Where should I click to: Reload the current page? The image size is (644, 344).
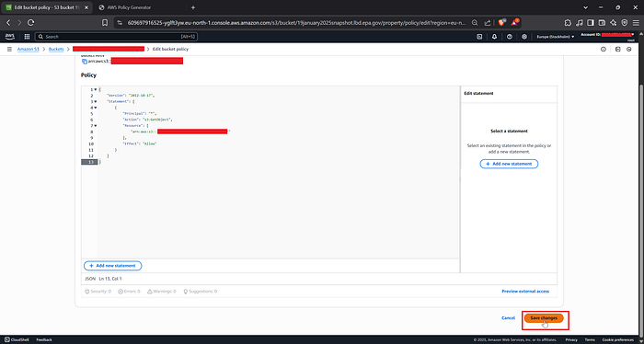coord(31,23)
